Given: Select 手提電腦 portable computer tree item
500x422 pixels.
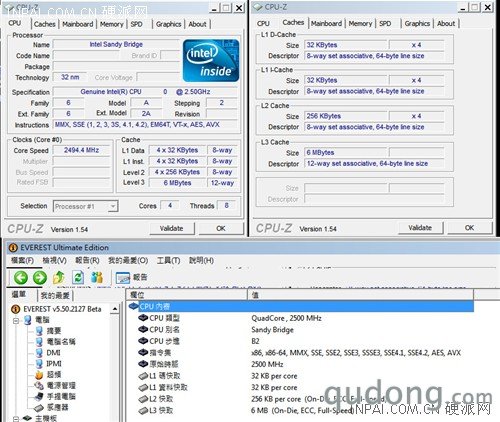Looking at the screenshot, I should 61,397.
